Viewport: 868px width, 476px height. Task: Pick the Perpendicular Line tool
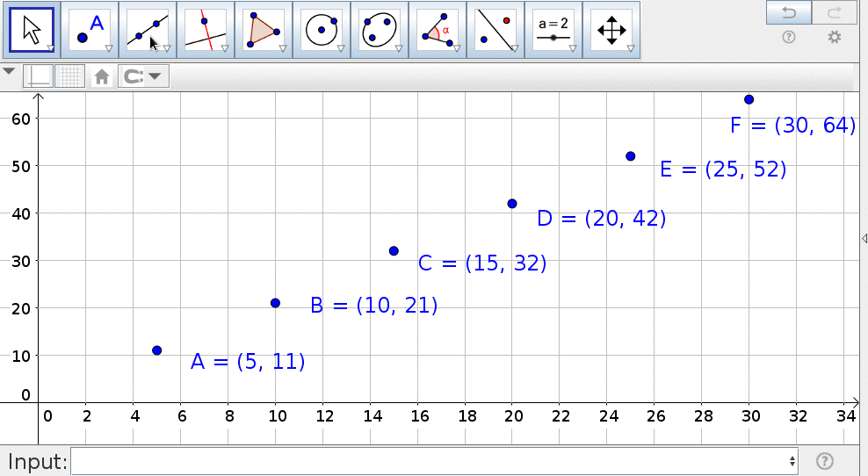(x=206, y=29)
